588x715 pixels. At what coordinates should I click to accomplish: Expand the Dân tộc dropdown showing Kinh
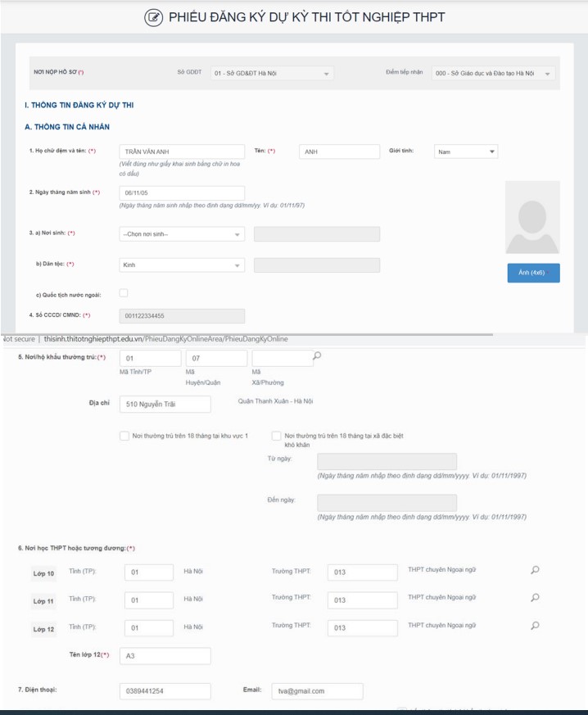coord(182,265)
